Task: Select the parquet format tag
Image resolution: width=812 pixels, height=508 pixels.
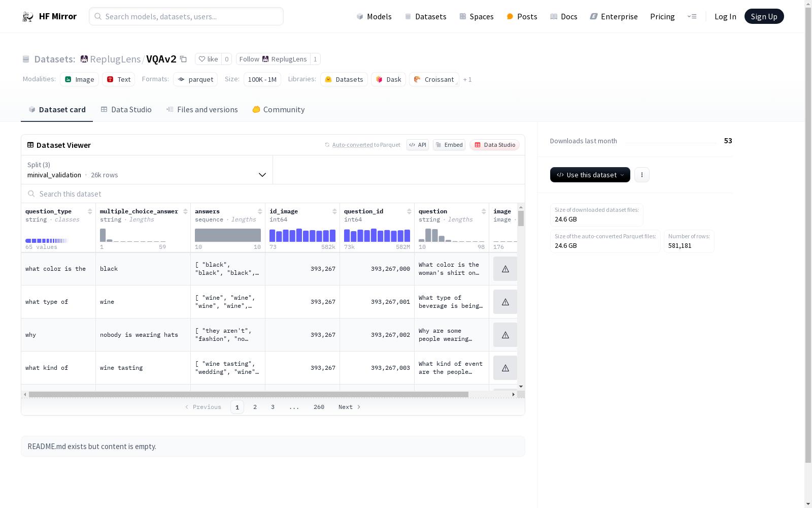Action: (x=195, y=79)
